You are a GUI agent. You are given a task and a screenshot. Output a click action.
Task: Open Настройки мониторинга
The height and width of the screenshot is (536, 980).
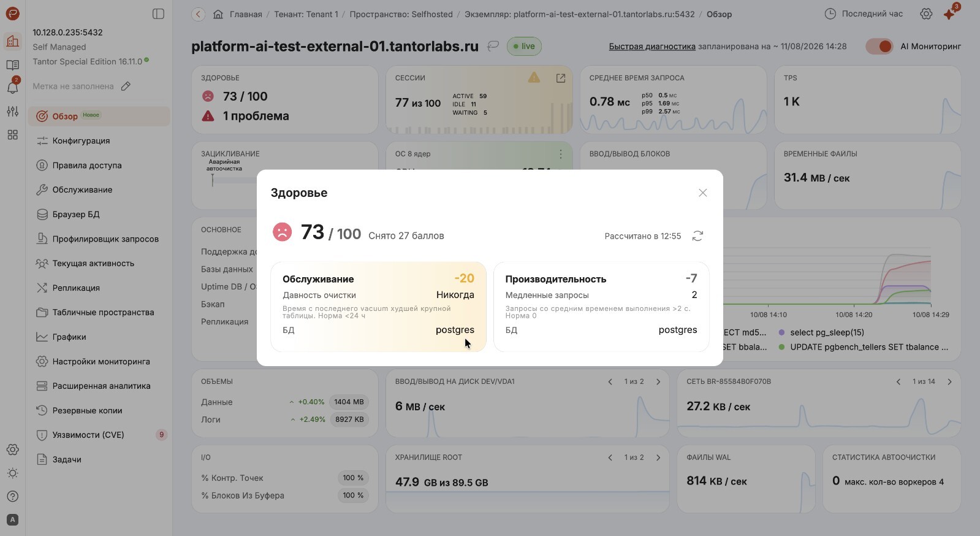(99, 361)
